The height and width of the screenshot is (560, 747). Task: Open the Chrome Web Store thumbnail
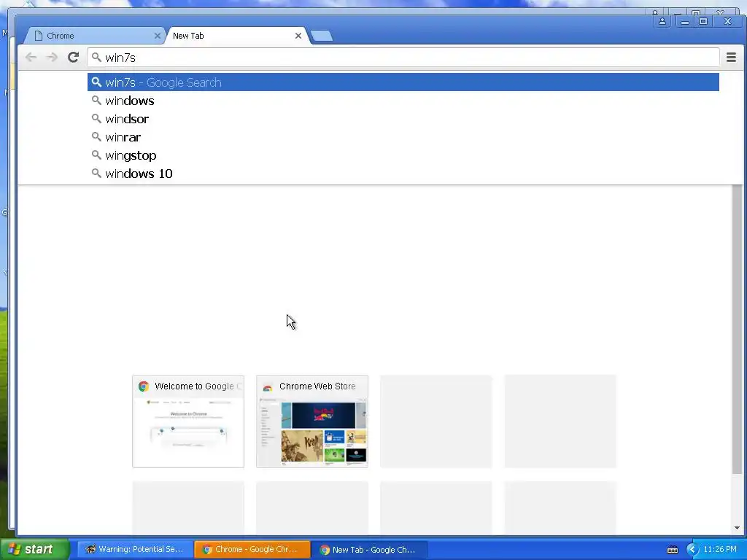coord(312,421)
